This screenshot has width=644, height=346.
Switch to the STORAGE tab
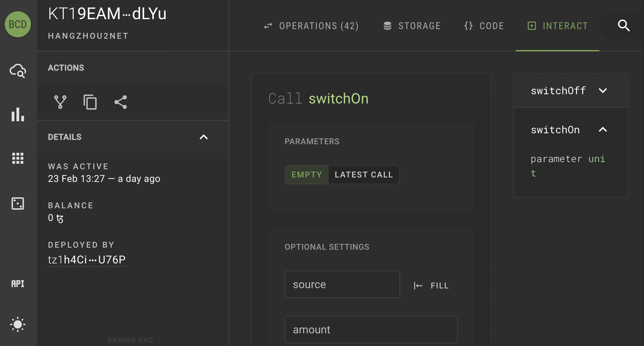point(412,26)
